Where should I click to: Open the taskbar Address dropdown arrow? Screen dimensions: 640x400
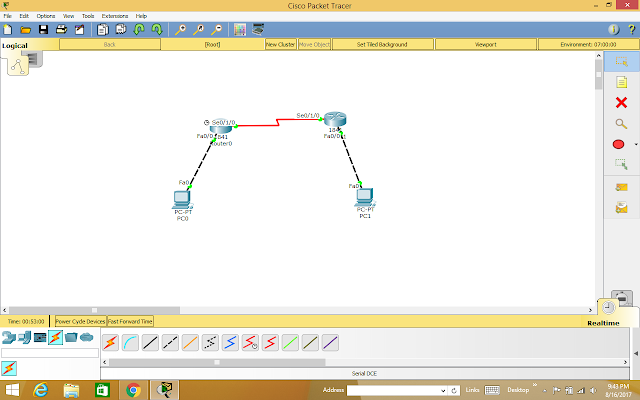(x=443, y=391)
